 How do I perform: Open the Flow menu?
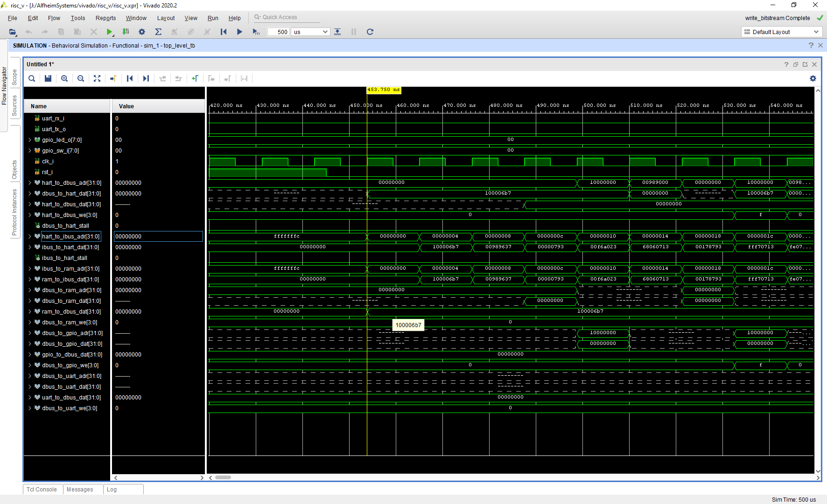[x=54, y=18]
